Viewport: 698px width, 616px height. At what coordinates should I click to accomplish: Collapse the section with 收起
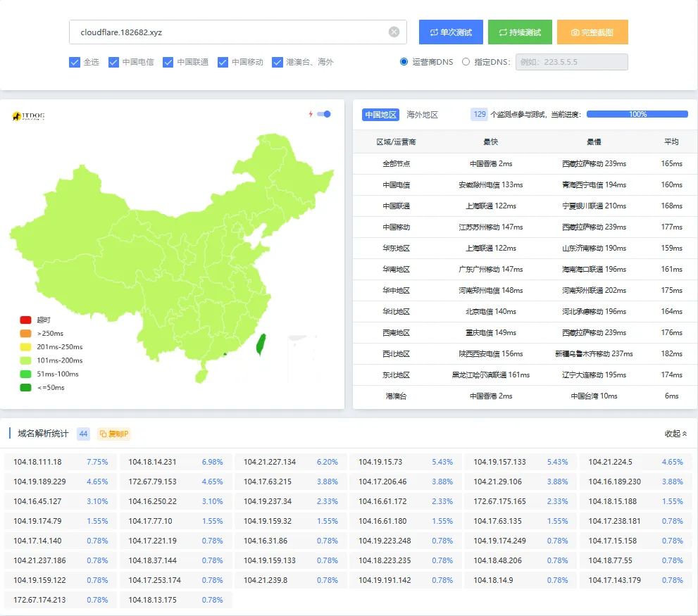pyautogui.click(x=675, y=434)
